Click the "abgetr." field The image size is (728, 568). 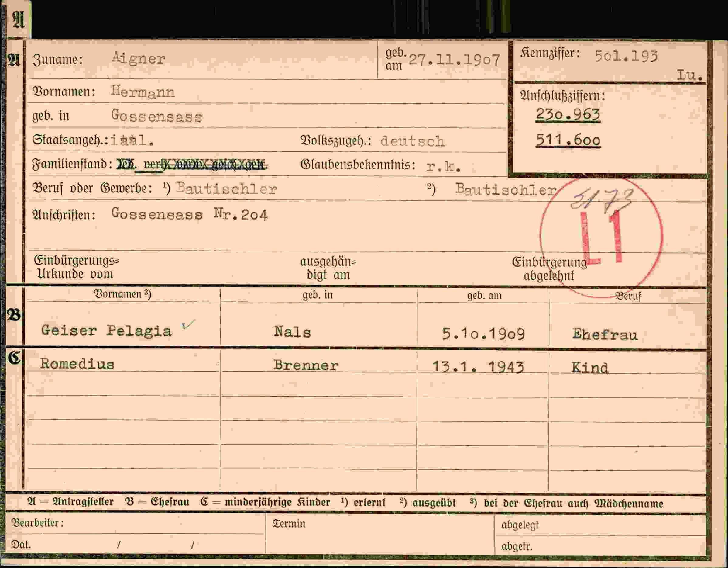pyautogui.click(x=600, y=546)
